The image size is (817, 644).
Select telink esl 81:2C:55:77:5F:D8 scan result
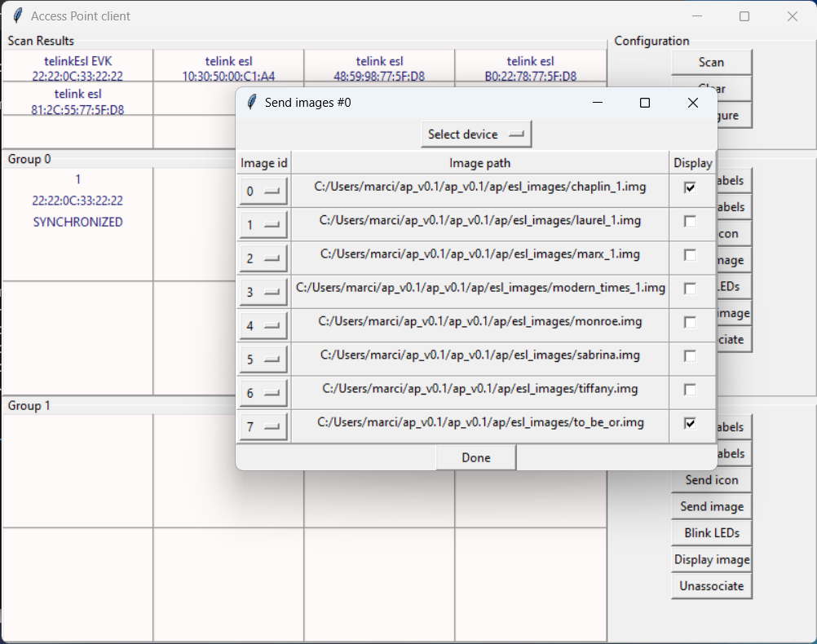[x=77, y=99]
